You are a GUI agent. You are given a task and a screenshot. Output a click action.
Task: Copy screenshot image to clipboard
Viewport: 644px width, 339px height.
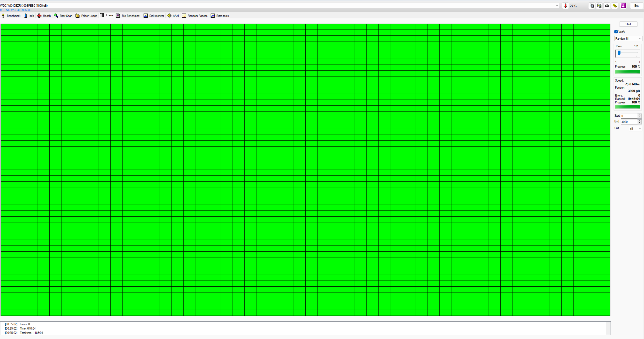point(599,5)
